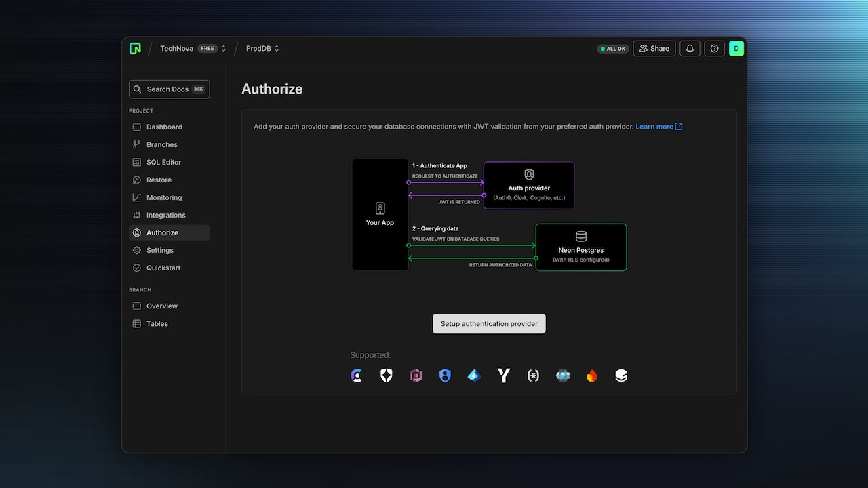868x488 pixels.
Task: Open the notifications bell
Action: tap(690, 49)
